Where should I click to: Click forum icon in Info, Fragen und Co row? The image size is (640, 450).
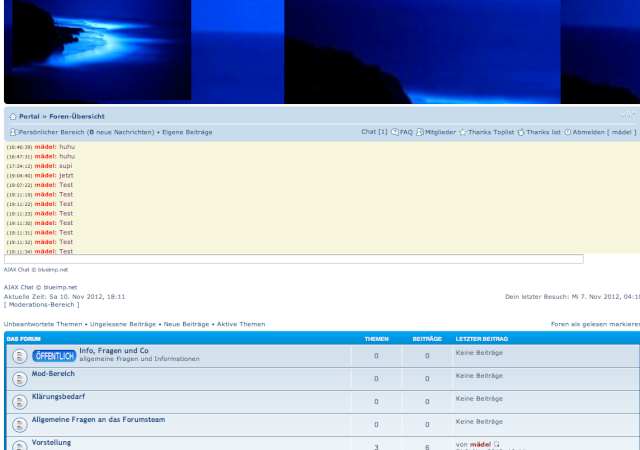19,356
